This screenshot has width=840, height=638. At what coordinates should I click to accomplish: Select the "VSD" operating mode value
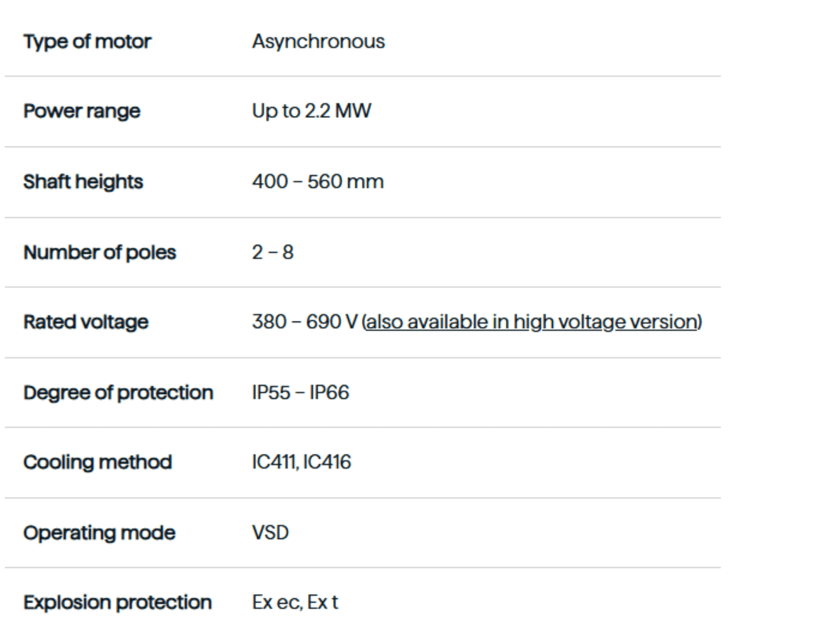tap(270, 533)
